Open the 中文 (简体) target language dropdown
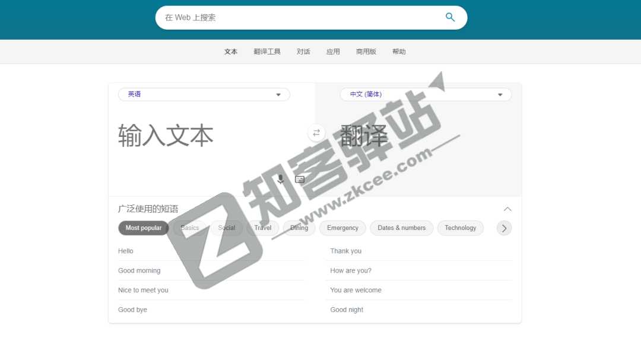The height and width of the screenshot is (364, 641). coord(424,94)
